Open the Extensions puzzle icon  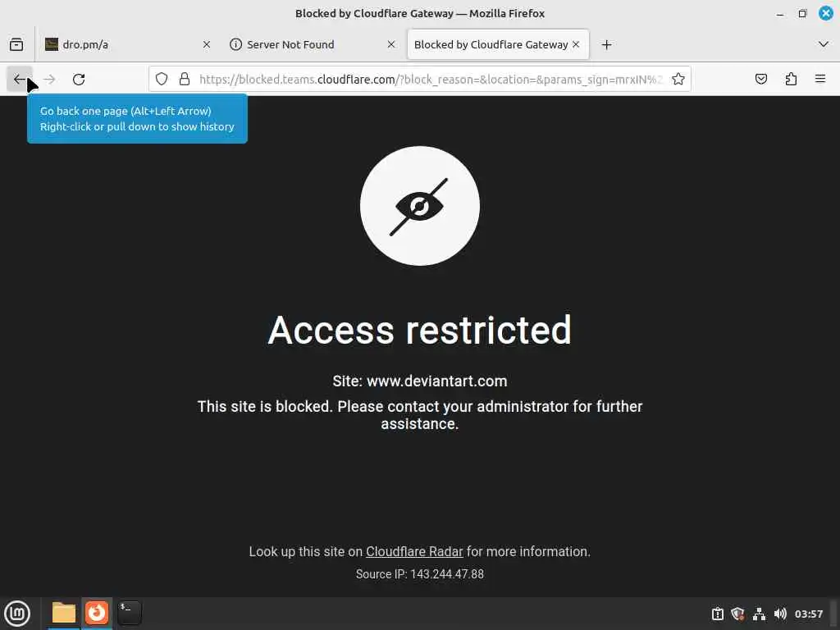(791, 80)
